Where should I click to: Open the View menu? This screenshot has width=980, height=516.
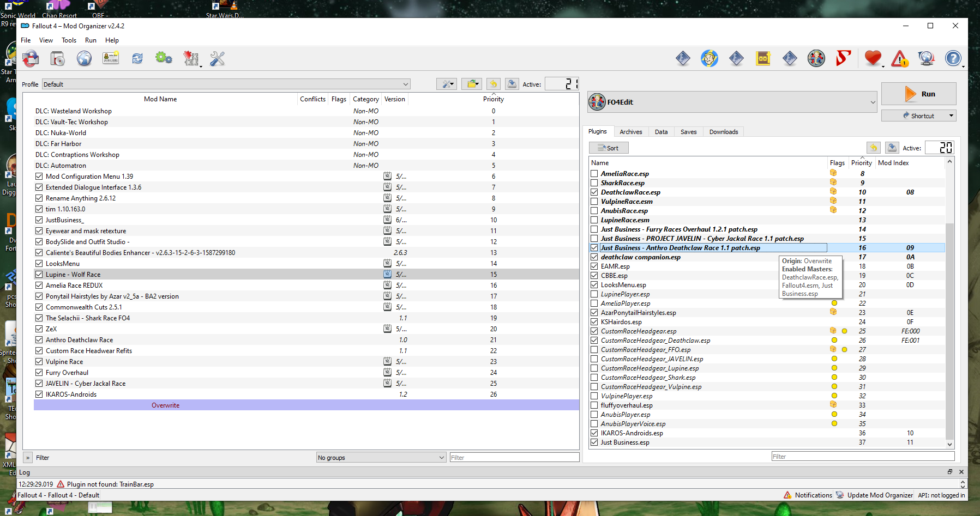pyautogui.click(x=46, y=40)
